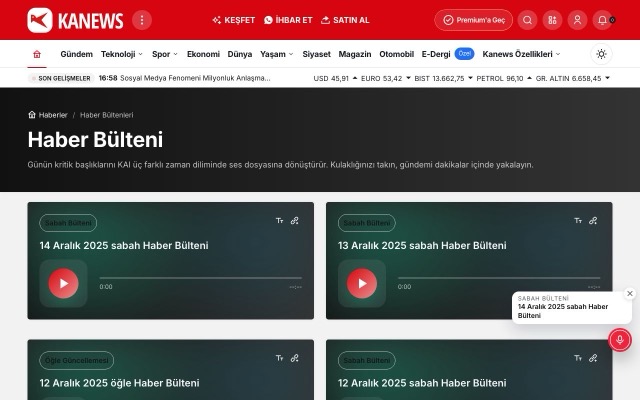
Task: Click the PETROL 96,10 value
Action: coord(504,78)
